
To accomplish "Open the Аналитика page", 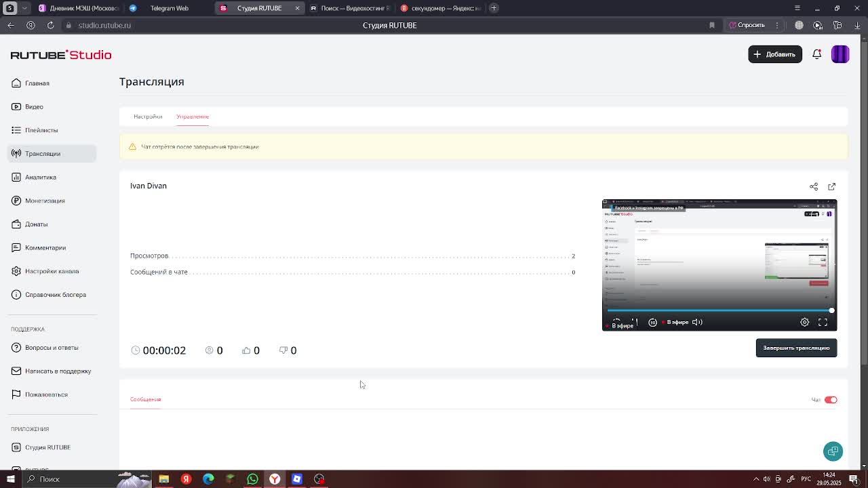I will (41, 177).
